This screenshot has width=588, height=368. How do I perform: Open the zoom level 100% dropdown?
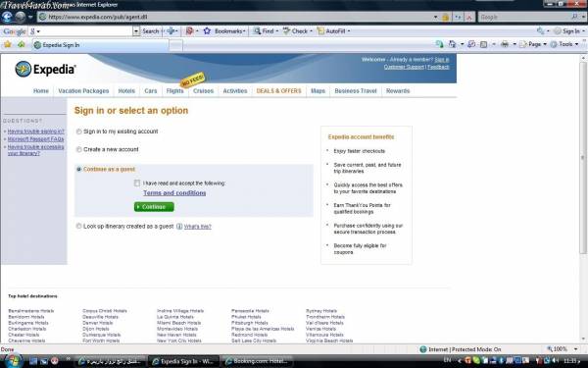[x=563, y=349]
